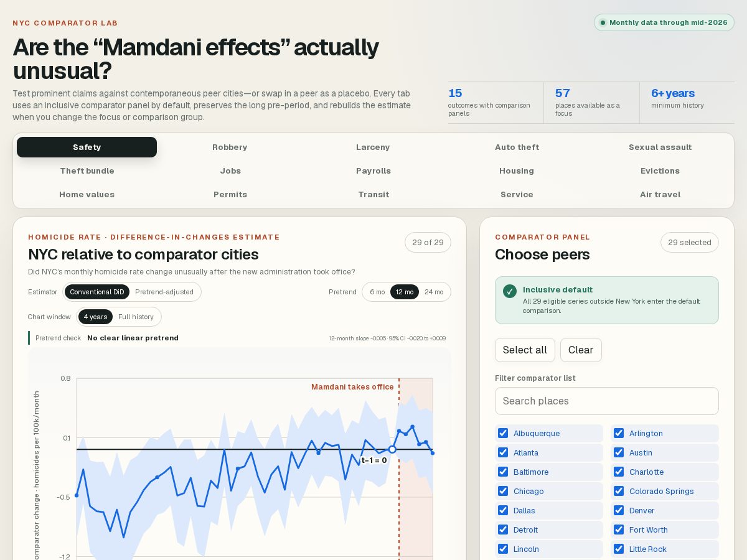
Task: Switch to the Transit tab
Action: tap(373, 195)
